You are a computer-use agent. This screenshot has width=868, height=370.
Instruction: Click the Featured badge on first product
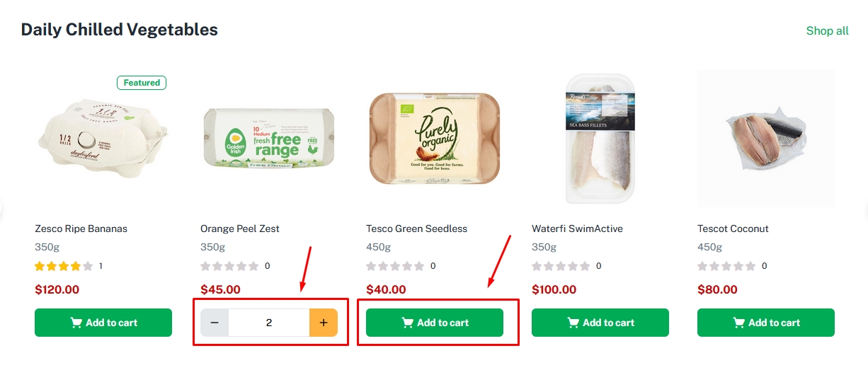[x=142, y=83]
